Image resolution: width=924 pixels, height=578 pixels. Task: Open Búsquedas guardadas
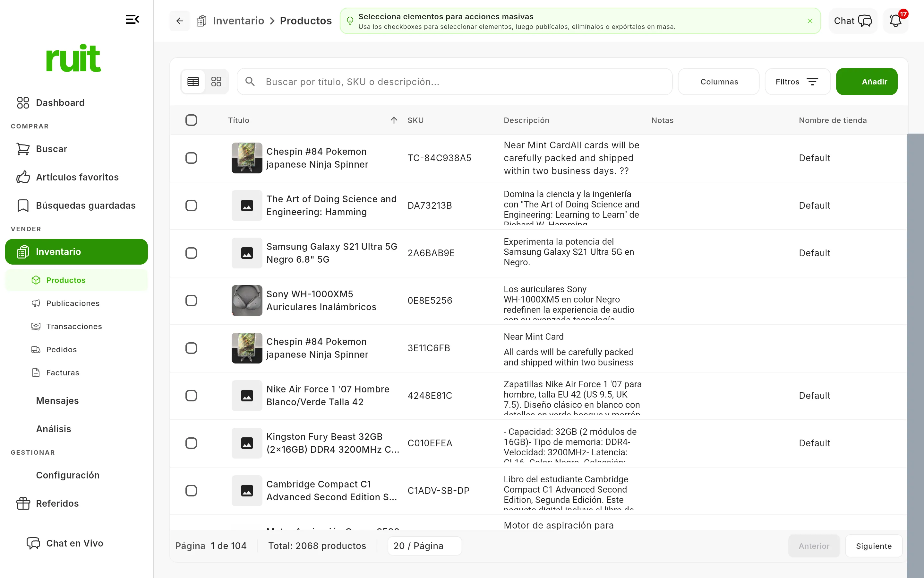76,205
